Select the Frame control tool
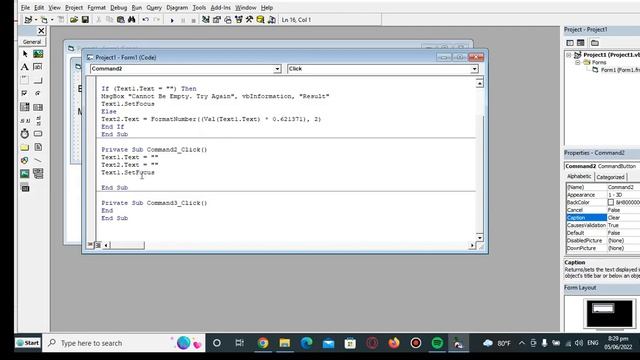Image resolution: width=640 pixels, height=360 pixels. coord(25,80)
